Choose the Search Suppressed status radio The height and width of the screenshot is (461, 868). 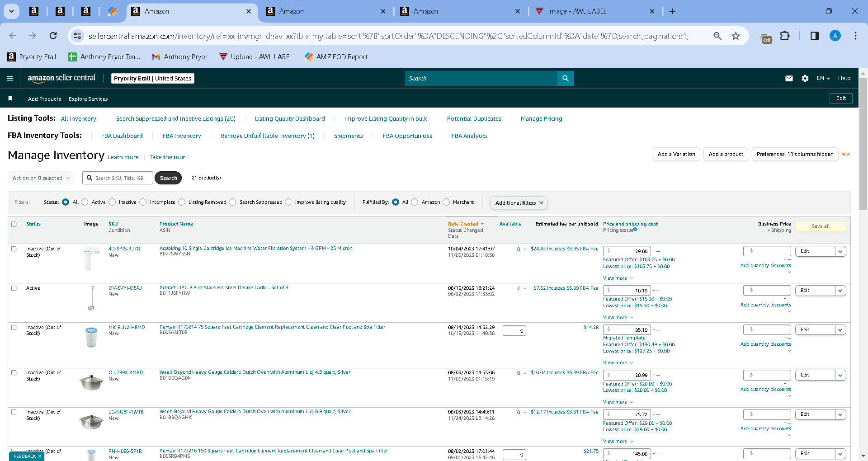coord(232,202)
